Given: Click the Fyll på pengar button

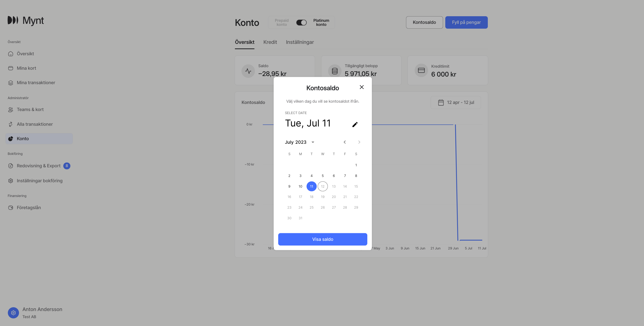Looking at the screenshot, I should [466, 22].
